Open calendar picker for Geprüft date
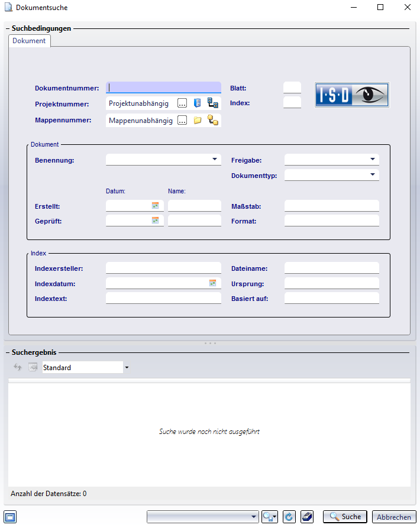The image size is (420, 528). (x=155, y=220)
